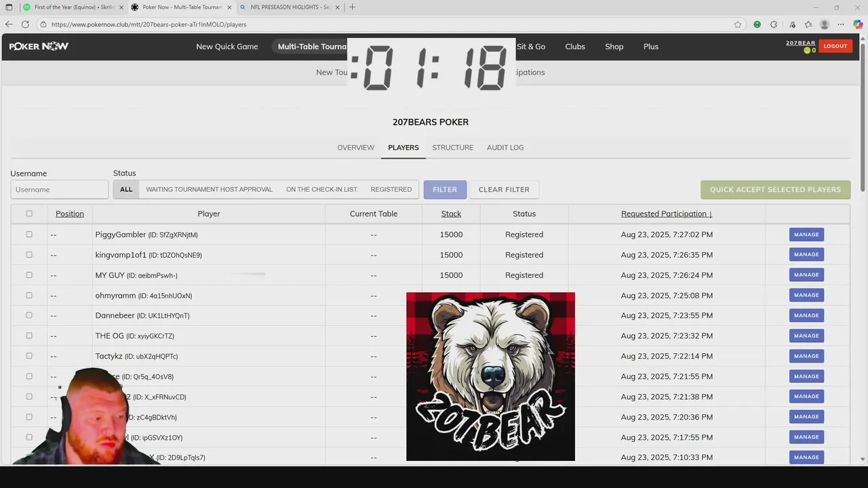The image size is (868, 488).
Task: Check the Tactykz row checkbox
Action: click(x=29, y=356)
